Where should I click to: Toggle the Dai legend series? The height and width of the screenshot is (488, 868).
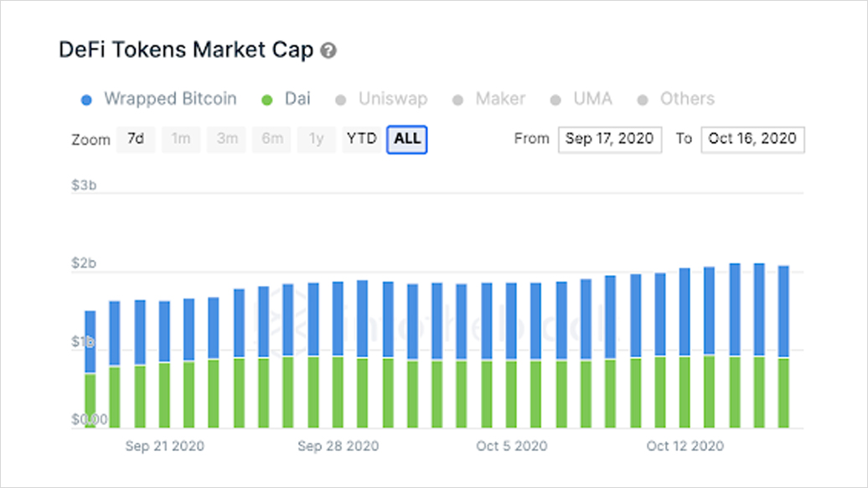click(x=297, y=99)
